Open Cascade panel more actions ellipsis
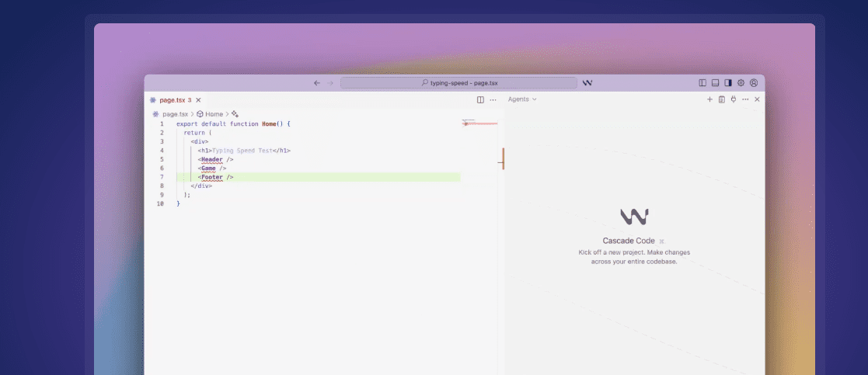The width and height of the screenshot is (868, 375). [x=745, y=99]
